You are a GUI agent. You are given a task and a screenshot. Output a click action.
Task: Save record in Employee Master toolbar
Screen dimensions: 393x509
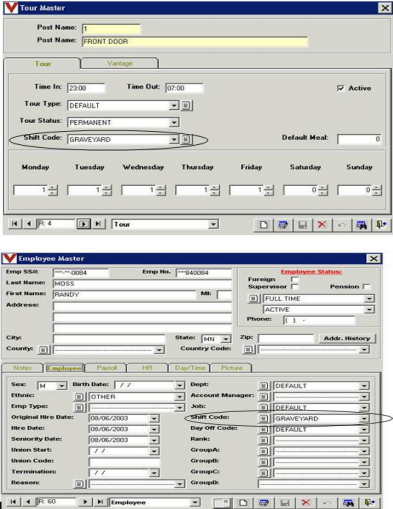coord(285,502)
